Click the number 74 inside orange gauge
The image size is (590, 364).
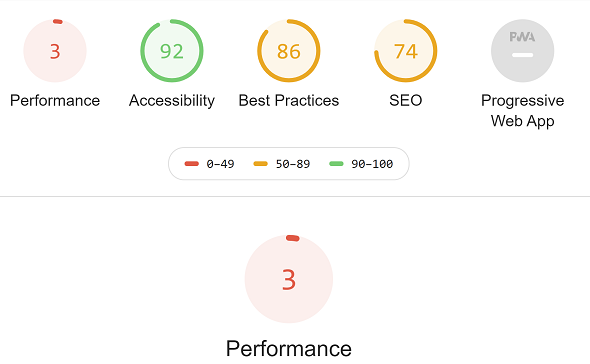[406, 51]
